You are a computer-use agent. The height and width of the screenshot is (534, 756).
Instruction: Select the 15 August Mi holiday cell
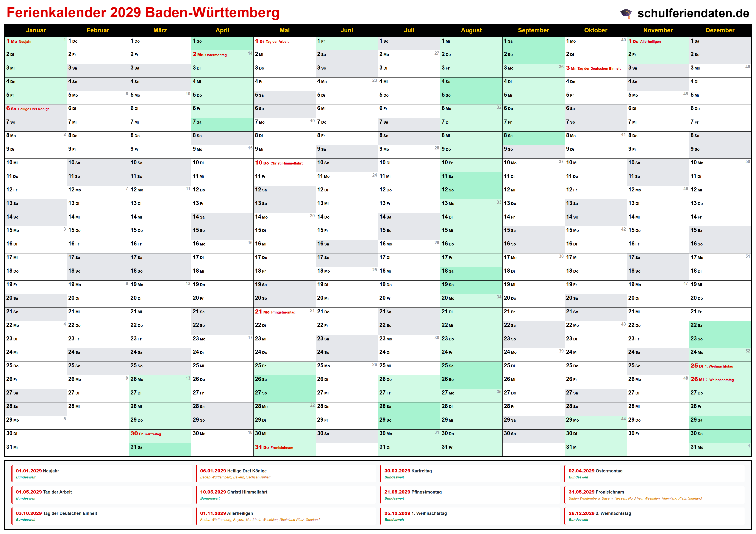[471, 233]
